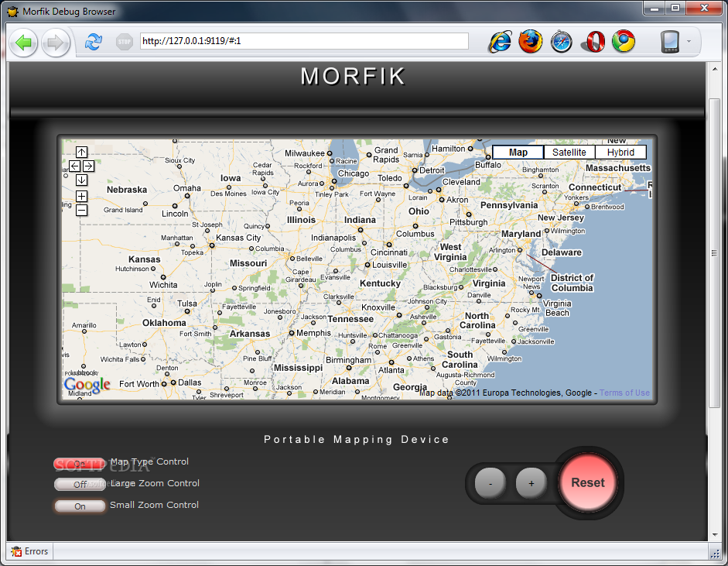The image size is (728, 566).
Task: Open page in Opera browser
Action: [x=593, y=41]
